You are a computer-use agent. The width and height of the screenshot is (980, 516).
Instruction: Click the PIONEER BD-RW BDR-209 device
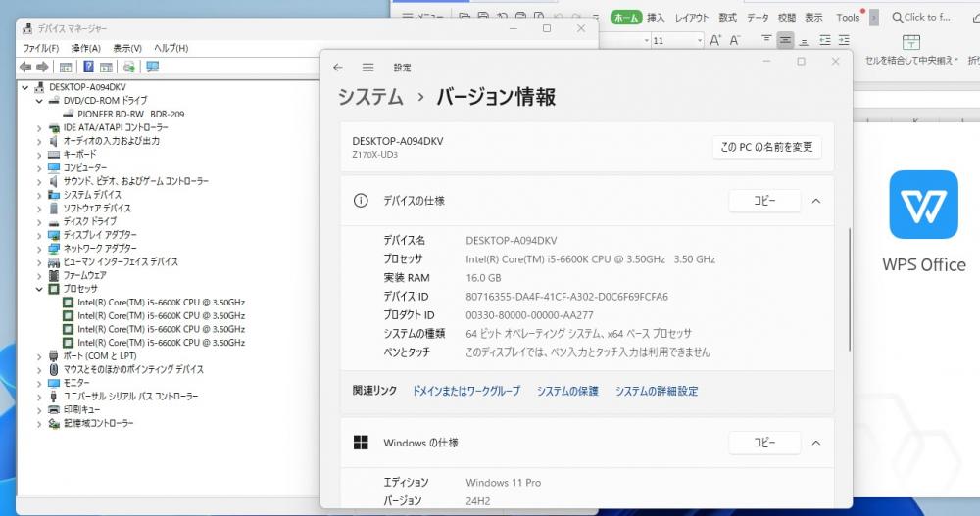pos(130,114)
